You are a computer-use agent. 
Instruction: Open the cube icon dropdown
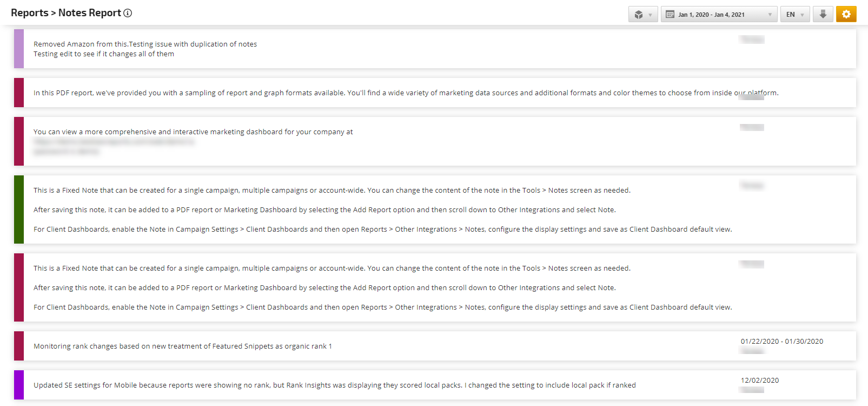643,15
